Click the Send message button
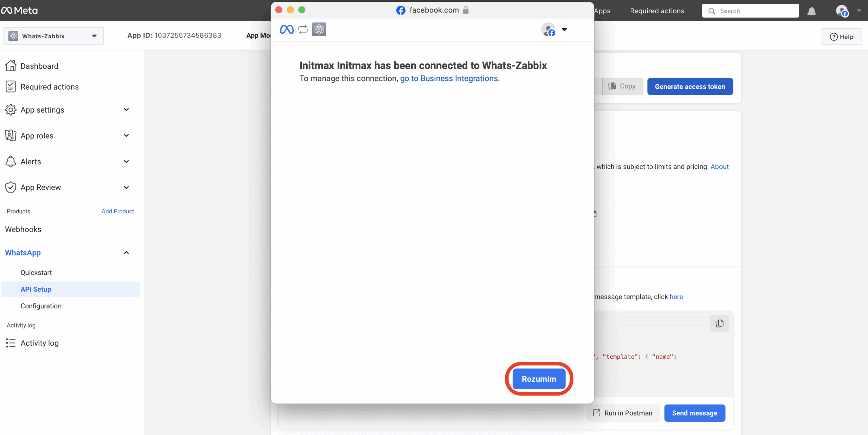This screenshot has height=435, width=868. (694, 413)
